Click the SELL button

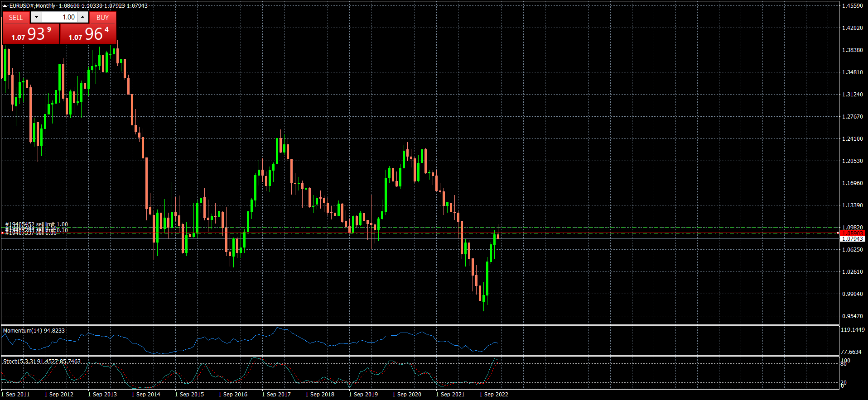(x=16, y=17)
